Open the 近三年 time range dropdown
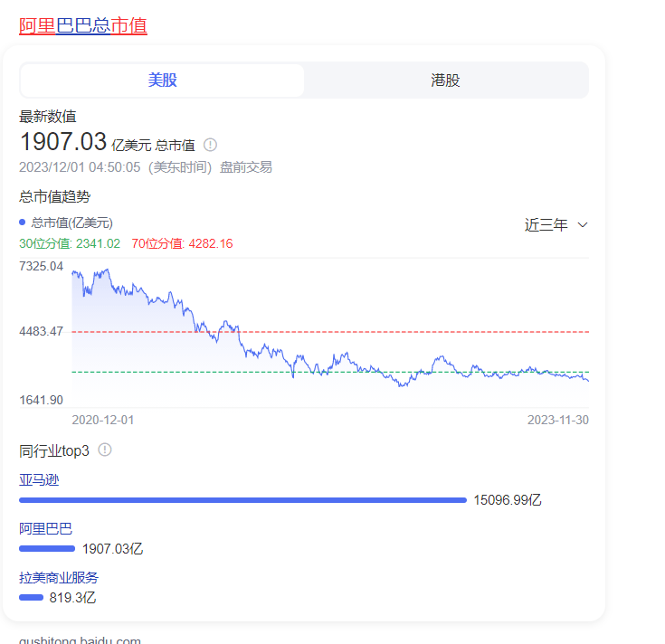Screen dimensions: 665x644 tap(556, 224)
